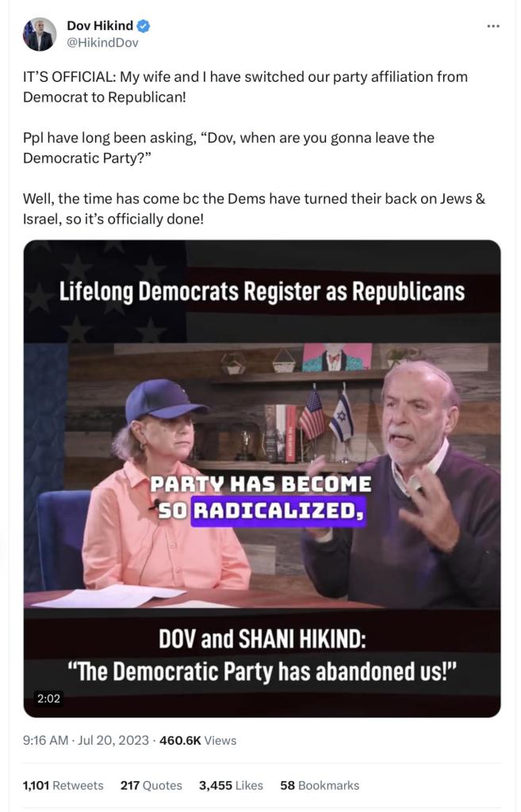Screen dimensions: 521x812
Task: View the 460.6K Views count
Action: click(197, 740)
